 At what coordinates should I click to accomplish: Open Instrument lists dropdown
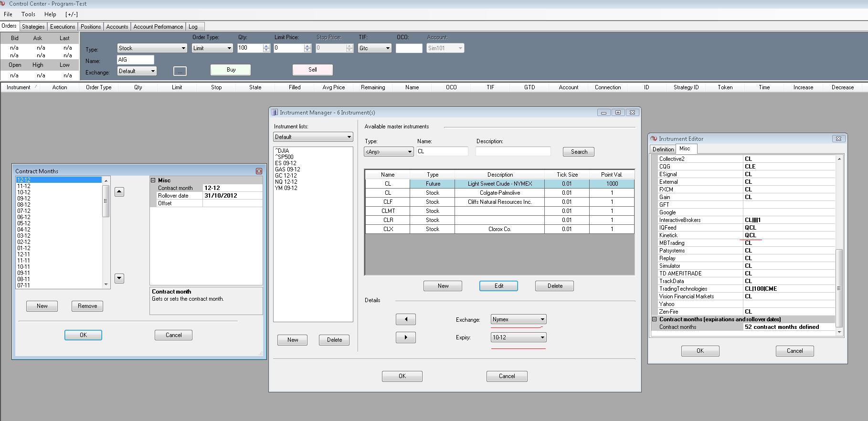click(x=313, y=137)
